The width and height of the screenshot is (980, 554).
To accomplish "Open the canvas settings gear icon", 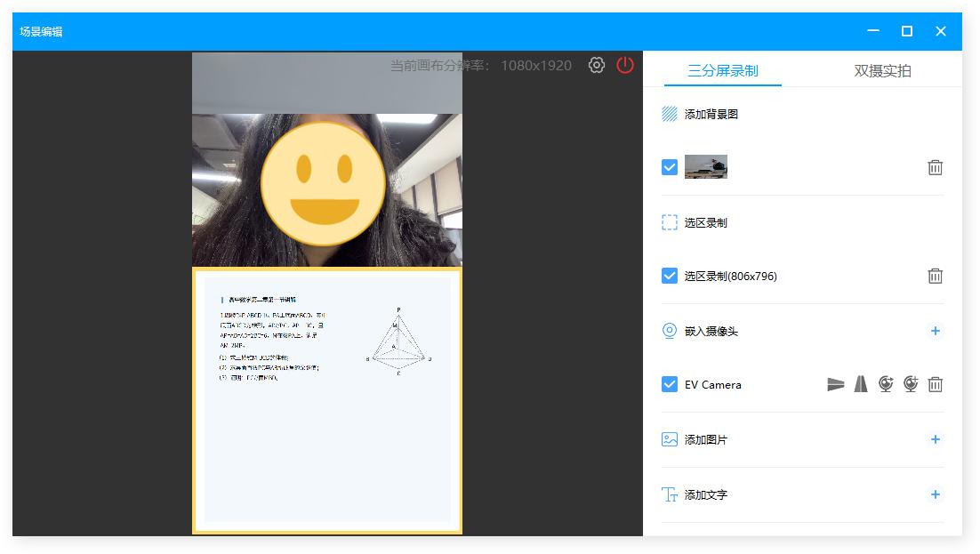I will tap(597, 65).
